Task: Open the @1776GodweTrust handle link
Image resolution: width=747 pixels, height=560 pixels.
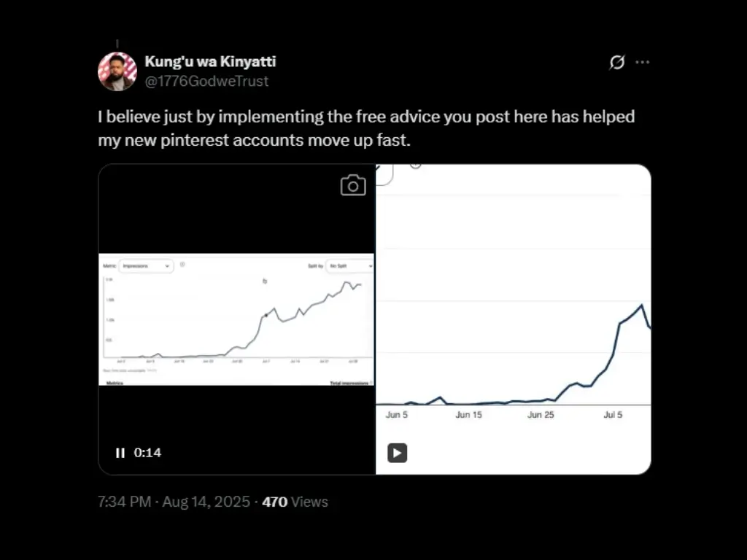Action: (x=206, y=81)
